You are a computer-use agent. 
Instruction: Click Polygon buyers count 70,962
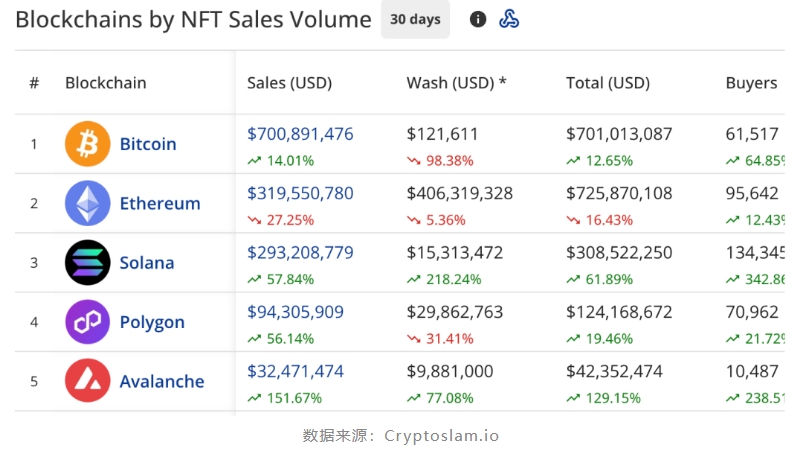[x=752, y=312]
